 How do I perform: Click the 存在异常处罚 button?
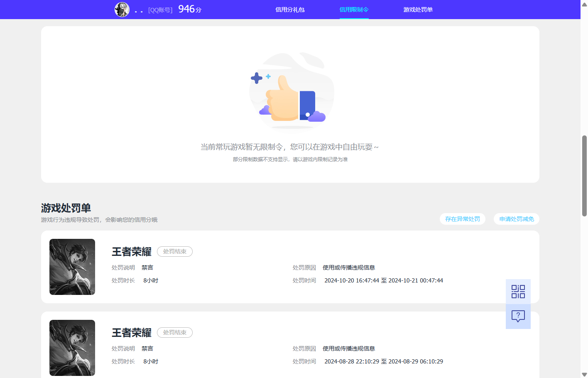pyautogui.click(x=462, y=218)
